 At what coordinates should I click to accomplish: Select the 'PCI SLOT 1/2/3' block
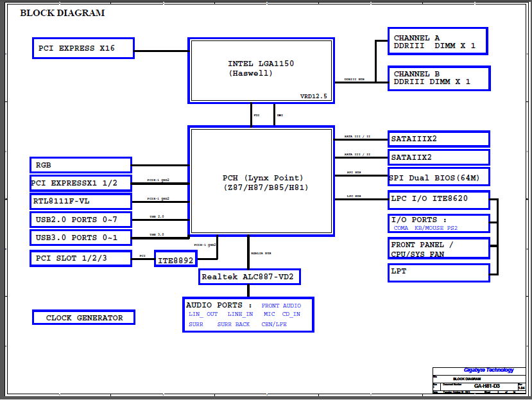(81, 258)
